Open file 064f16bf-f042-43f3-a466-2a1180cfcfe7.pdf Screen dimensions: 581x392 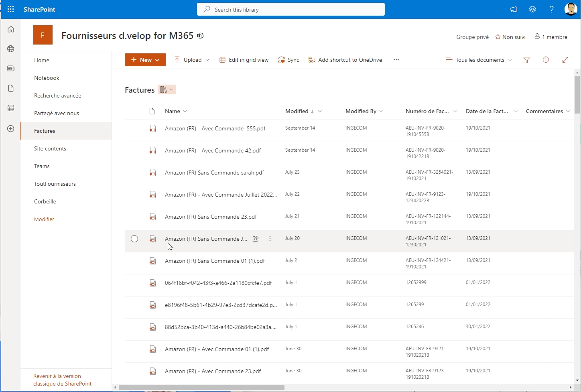pyautogui.click(x=218, y=283)
